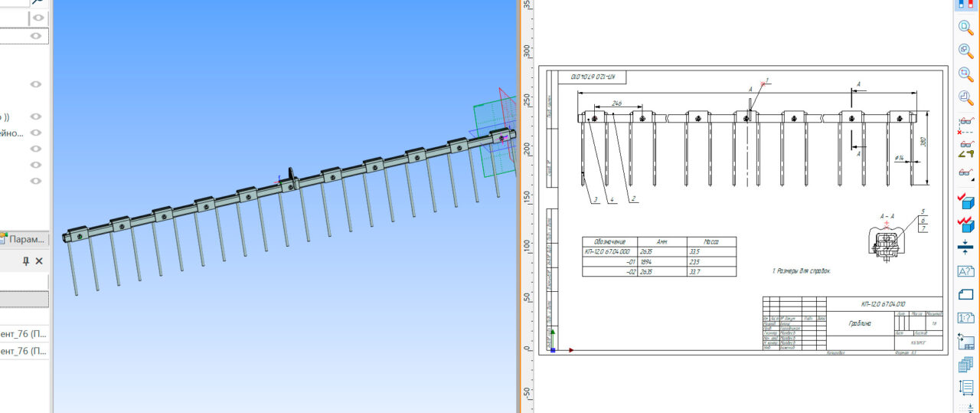Screen dimensions: 980x413
Task: Click the glasses icon with red cross dashes
Action: [x=965, y=125]
